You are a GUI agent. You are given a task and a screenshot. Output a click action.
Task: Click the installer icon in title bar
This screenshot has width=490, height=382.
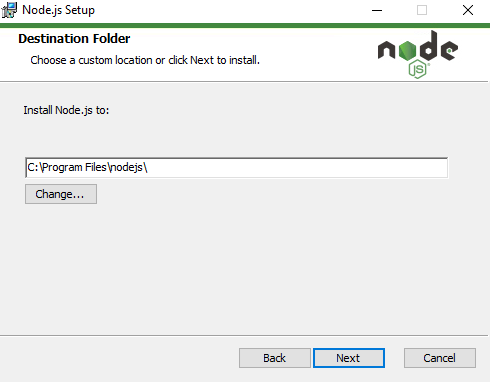tap(9, 10)
